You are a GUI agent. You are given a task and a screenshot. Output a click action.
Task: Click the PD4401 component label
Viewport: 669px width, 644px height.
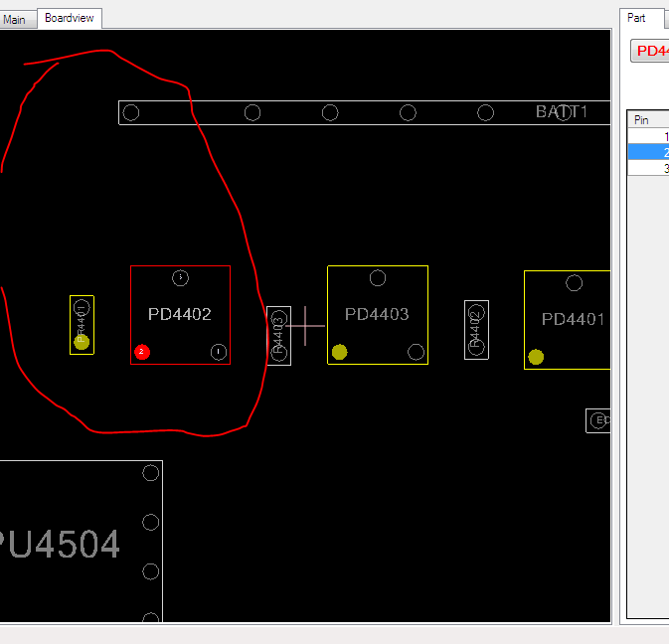click(573, 319)
